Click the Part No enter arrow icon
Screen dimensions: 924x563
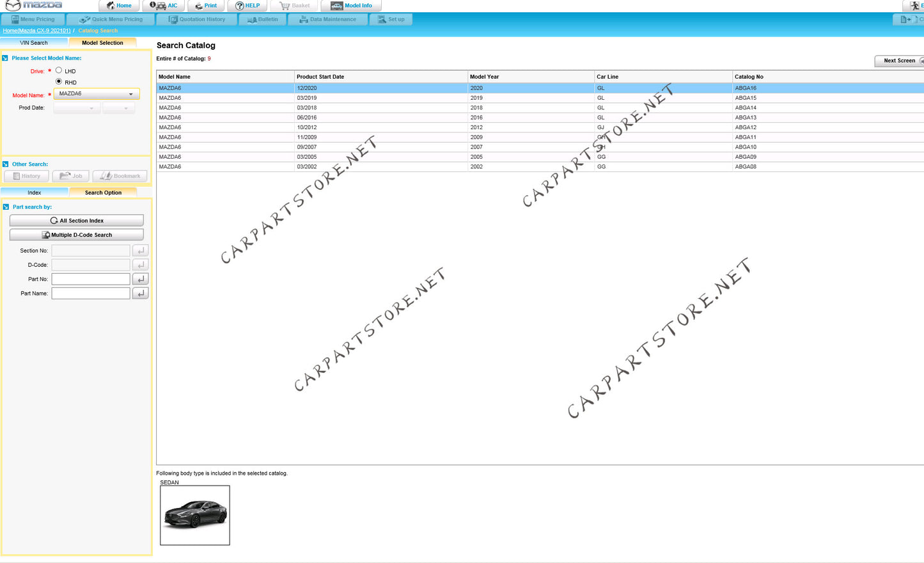pos(141,279)
